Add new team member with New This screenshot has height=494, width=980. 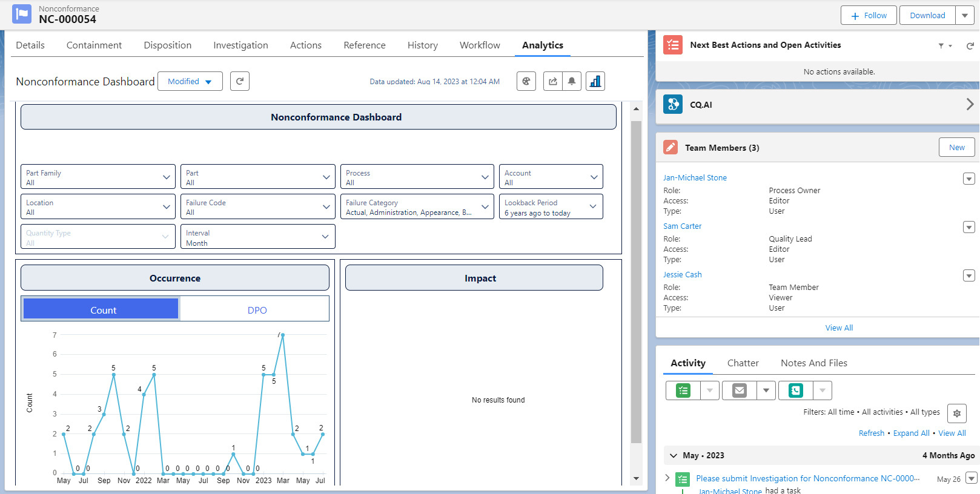pyautogui.click(x=957, y=147)
